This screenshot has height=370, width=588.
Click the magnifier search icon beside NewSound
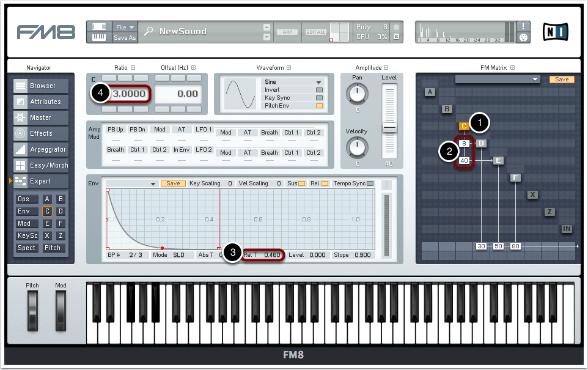149,32
